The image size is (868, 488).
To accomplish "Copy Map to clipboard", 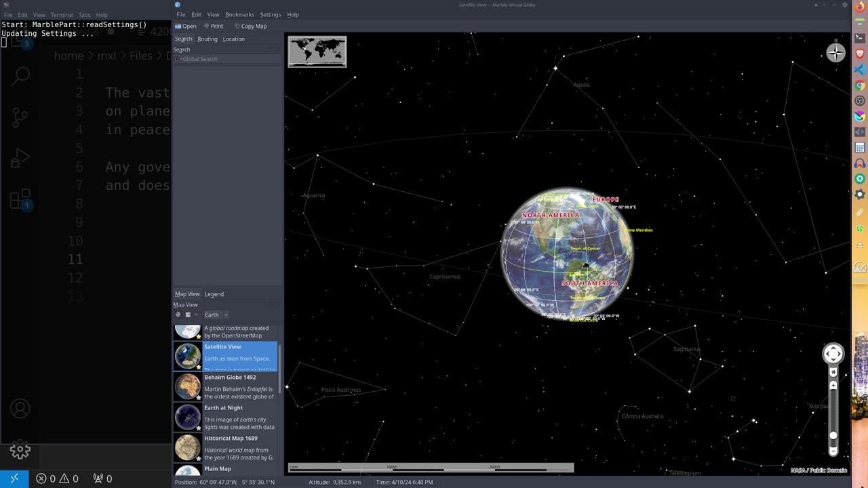I will (x=250, y=26).
